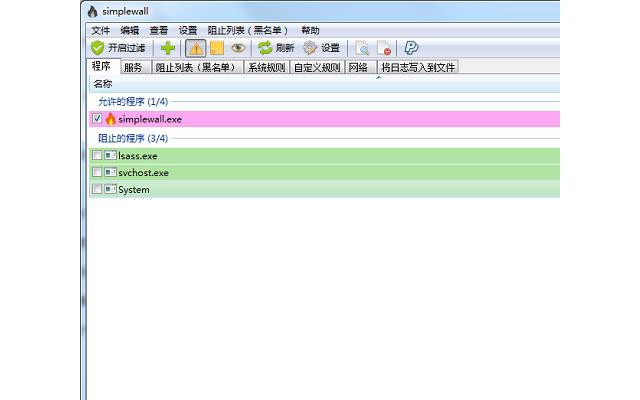Click the flame icon beside simplewall.exe
The image size is (640, 400).
click(x=111, y=119)
